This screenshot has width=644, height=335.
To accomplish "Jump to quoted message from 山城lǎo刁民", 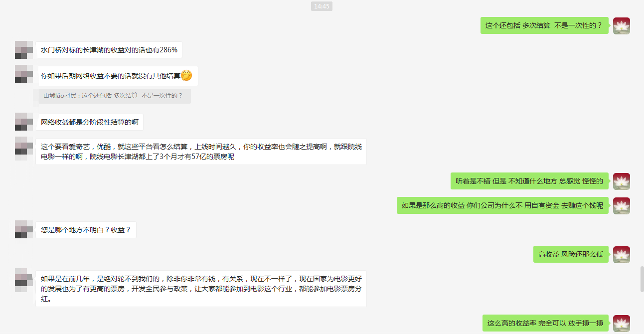I will [x=115, y=96].
